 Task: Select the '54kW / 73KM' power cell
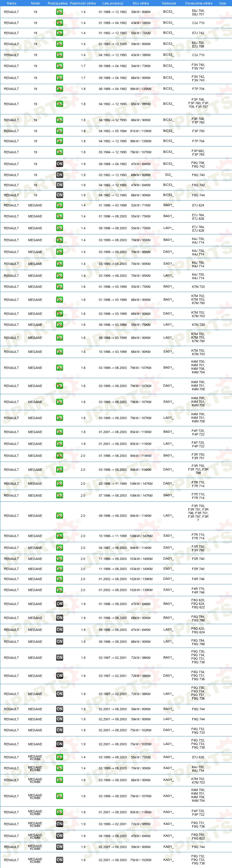[x=141, y=66]
